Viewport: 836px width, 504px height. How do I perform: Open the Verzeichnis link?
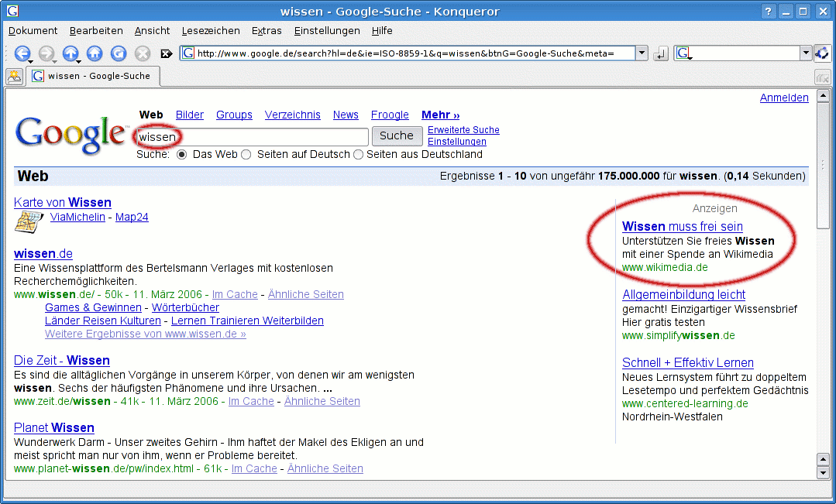[x=292, y=115]
